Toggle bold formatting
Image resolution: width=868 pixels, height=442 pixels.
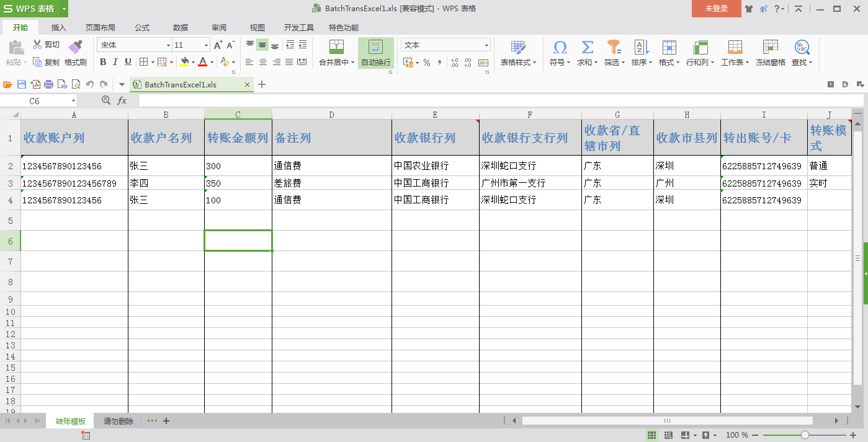click(103, 62)
